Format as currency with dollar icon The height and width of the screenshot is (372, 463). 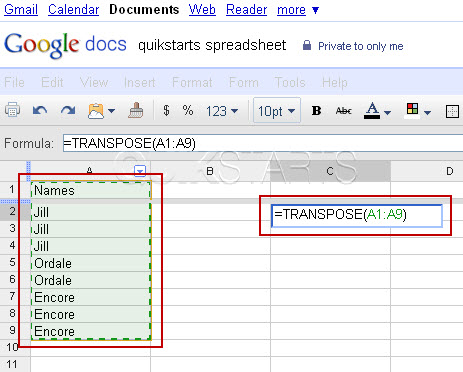[166, 110]
